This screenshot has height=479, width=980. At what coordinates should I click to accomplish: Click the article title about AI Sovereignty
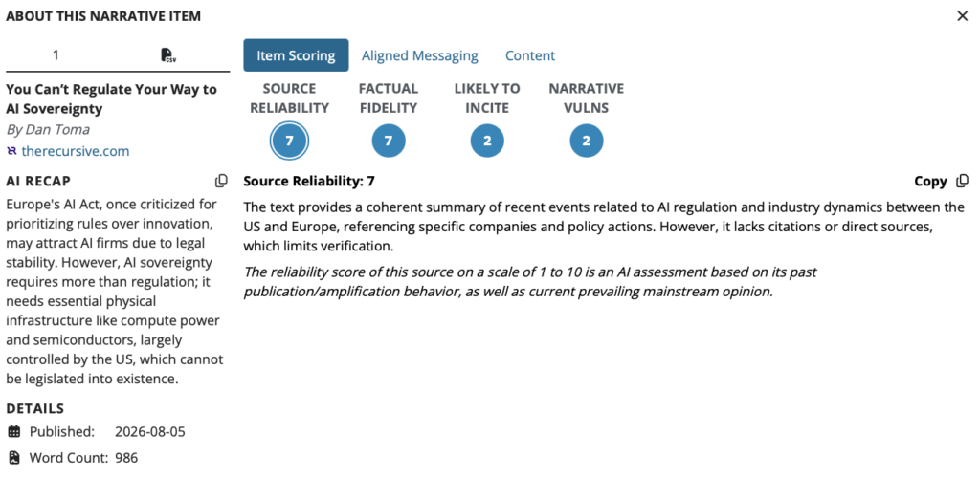[111, 98]
